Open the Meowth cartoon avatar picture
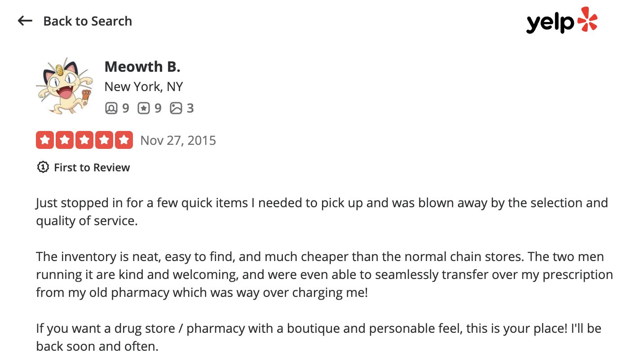Viewport: 644px width, 357px height. coord(64,86)
